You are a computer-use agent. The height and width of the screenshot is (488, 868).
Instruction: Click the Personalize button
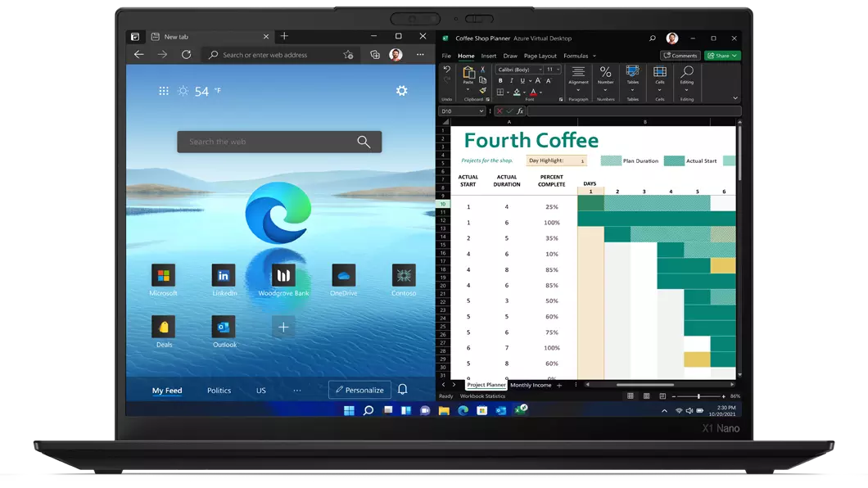coord(359,390)
